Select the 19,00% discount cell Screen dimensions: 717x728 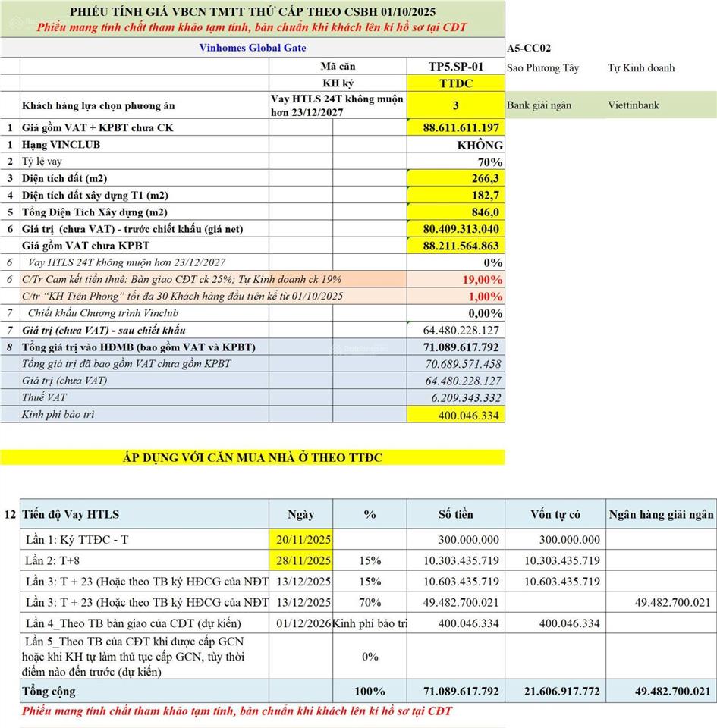click(455, 279)
